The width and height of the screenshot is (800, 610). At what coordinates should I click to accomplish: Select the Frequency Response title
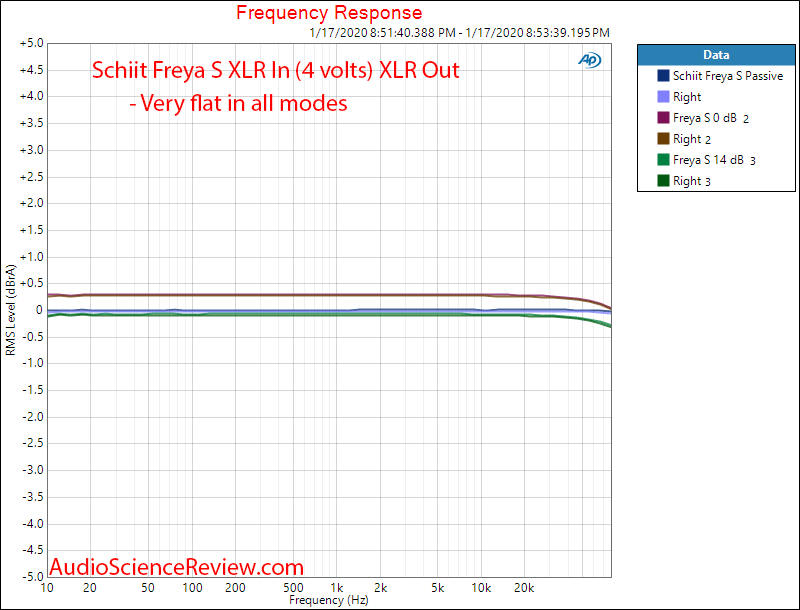pos(329,13)
